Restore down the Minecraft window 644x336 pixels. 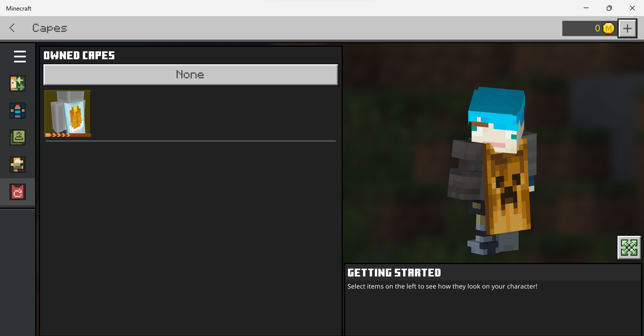click(x=609, y=8)
